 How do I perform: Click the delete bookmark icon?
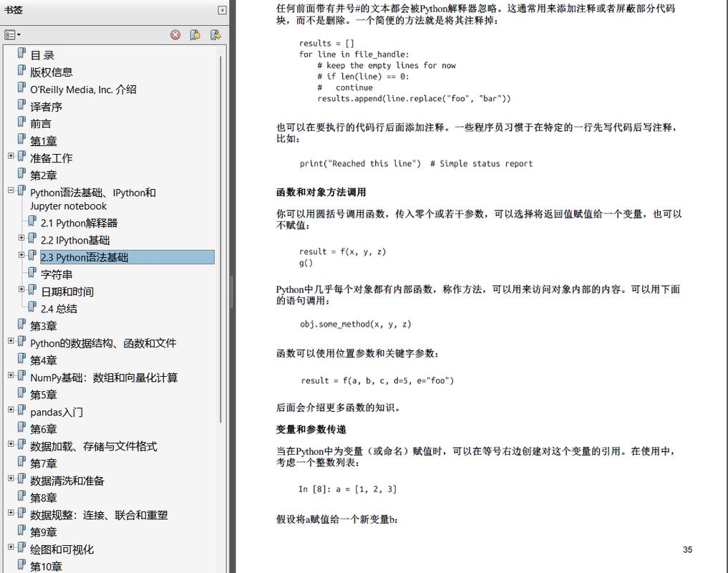point(176,35)
